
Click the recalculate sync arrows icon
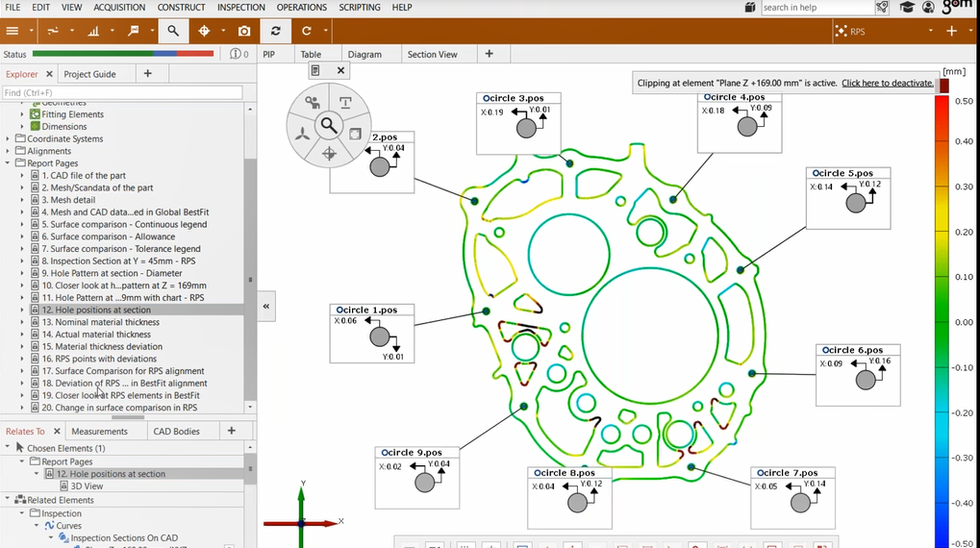(x=276, y=31)
